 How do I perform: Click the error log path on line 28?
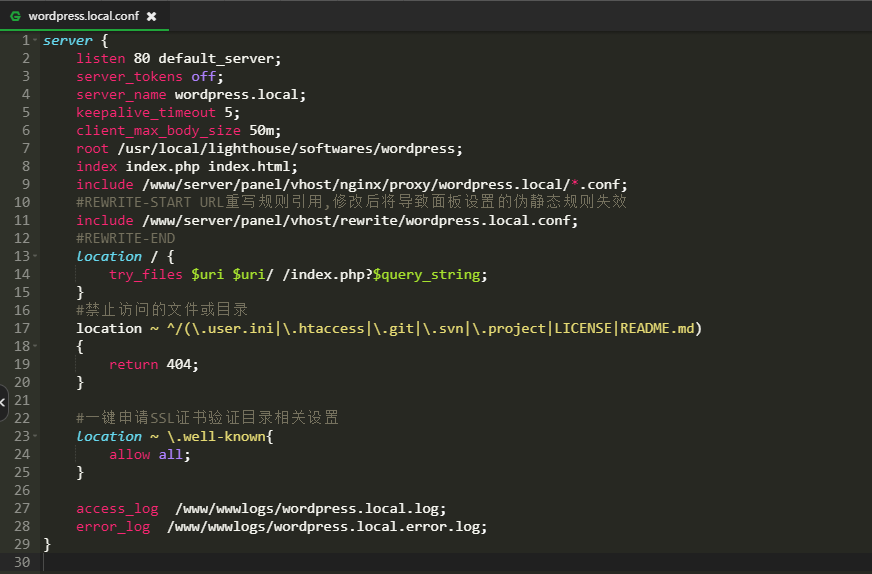[327, 526]
